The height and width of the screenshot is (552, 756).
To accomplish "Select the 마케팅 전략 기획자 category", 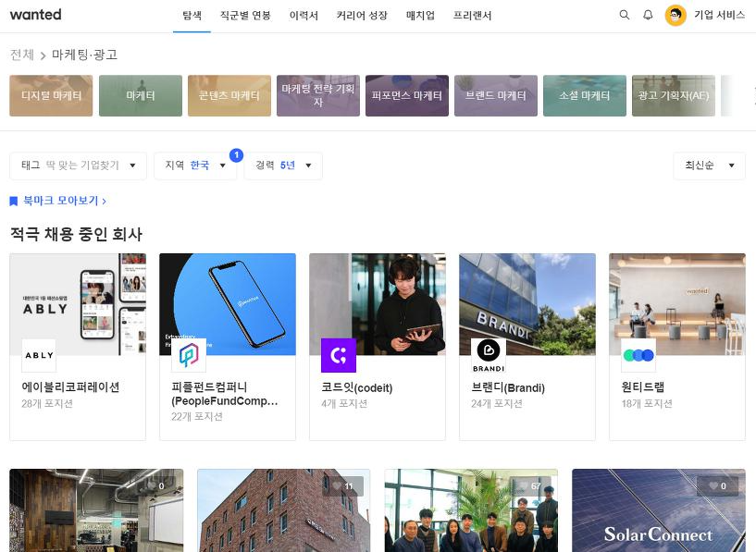I will (318, 95).
